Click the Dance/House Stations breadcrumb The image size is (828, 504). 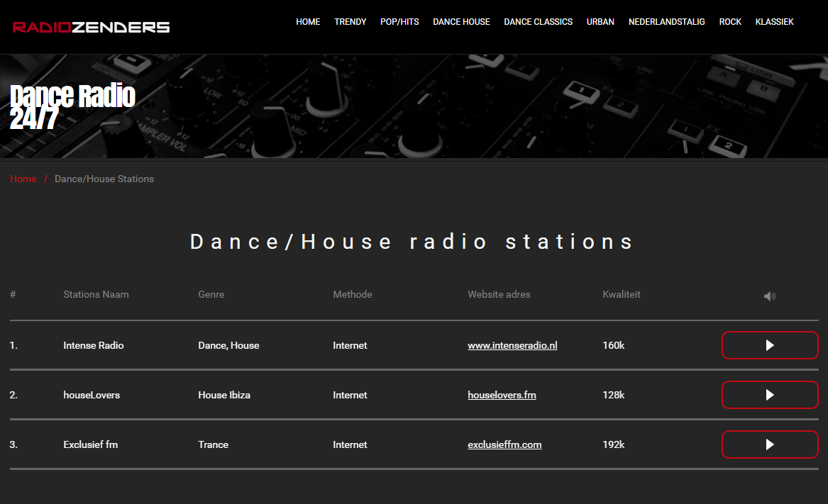tap(104, 179)
